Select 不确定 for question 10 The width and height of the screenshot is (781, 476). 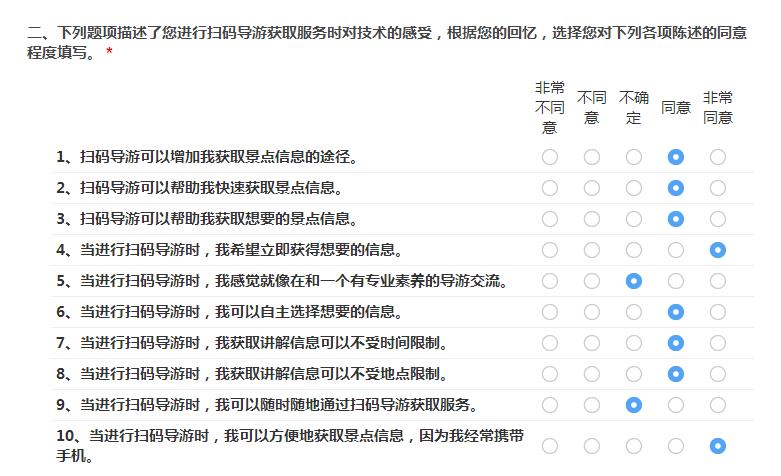pyautogui.click(x=633, y=446)
